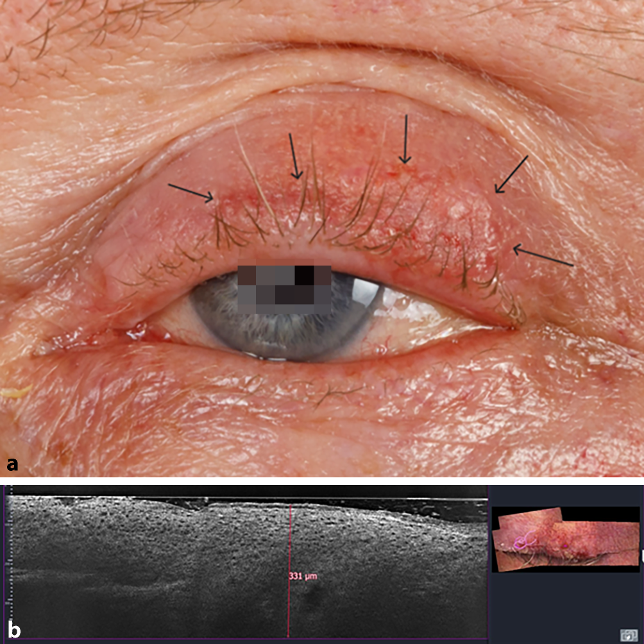
Task: Click the red vertical depth measurement line
Action: pos(289,571)
